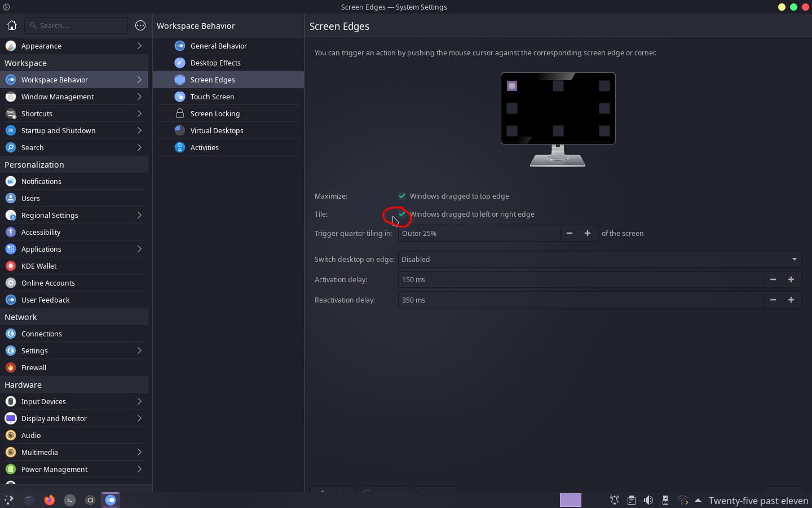The width and height of the screenshot is (812, 508).
Task: Select Screen Edges in the Workspace Behavior list
Action: click(228, 80)
